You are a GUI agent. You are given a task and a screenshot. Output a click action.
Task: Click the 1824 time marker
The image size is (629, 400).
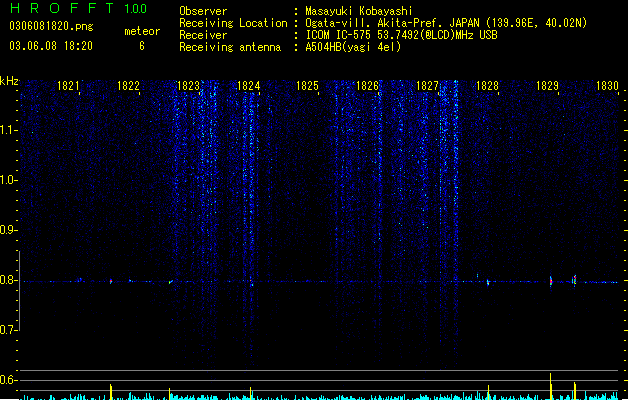[248, 86]
